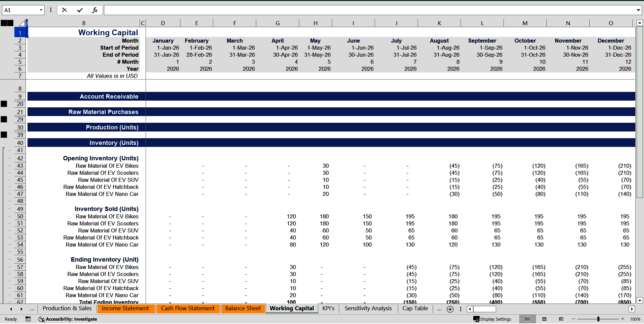Expand the Production (Units) group at row 39
Viewport: 644px width, 324px height.
(4, 135)
